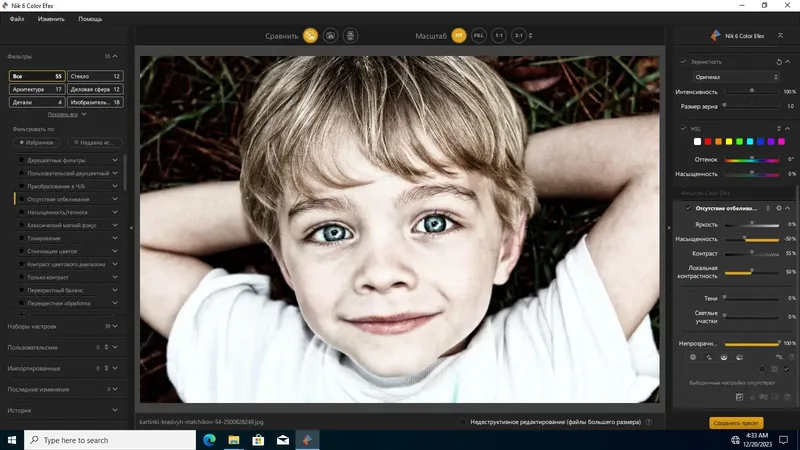Uncheck the Зернистость checkbox

point(684,62)
